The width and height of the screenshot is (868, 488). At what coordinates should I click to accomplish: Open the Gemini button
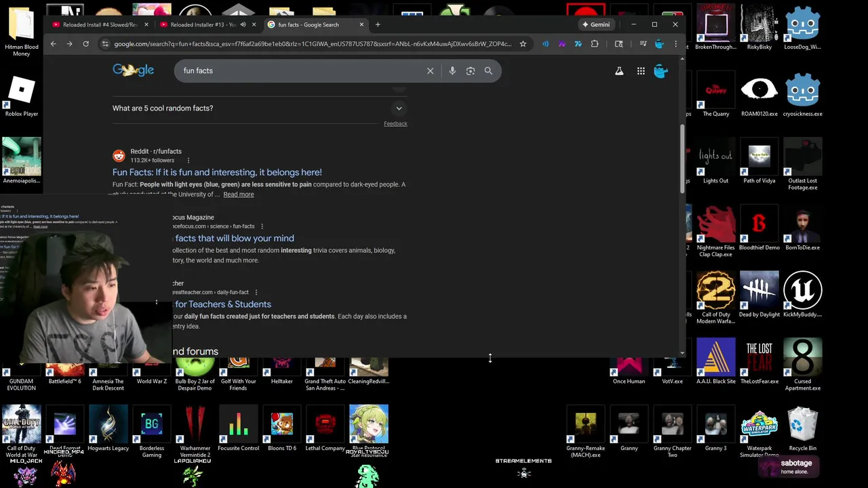(596, 24)
